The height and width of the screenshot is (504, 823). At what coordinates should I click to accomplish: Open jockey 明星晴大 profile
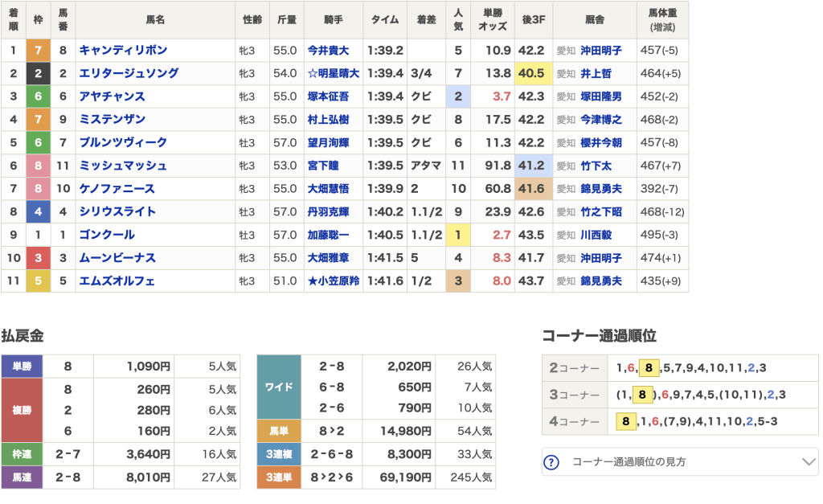click(334, 73)
